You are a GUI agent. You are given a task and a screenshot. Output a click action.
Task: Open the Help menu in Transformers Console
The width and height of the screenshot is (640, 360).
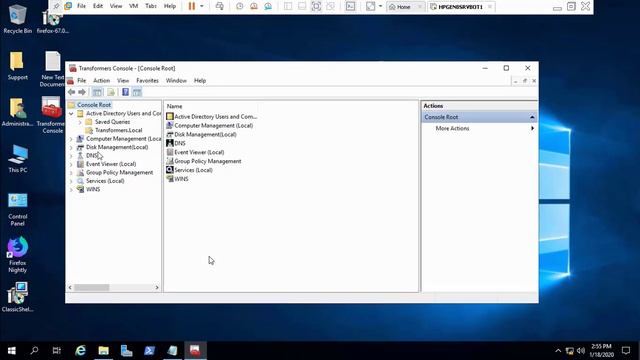click(x=200, y=81)
